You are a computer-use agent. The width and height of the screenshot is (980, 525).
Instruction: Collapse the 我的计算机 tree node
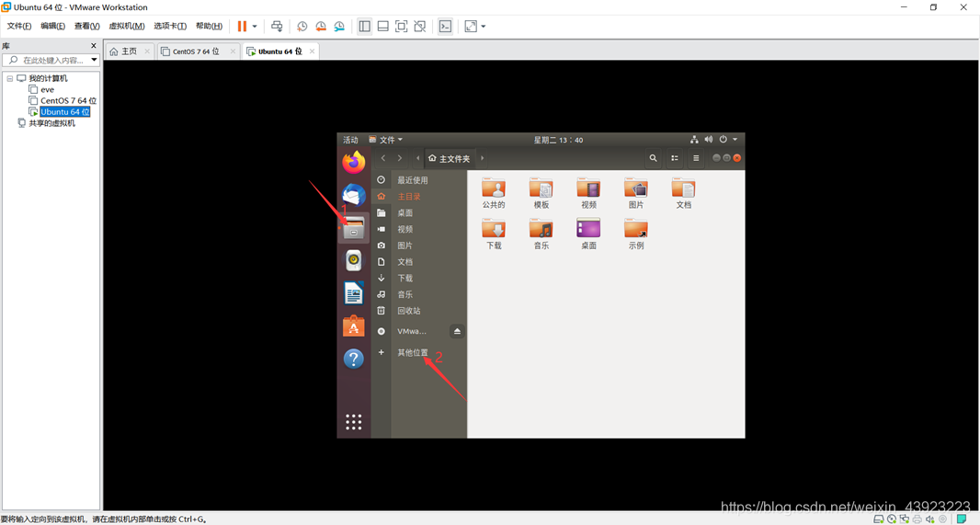click(10, 79)
